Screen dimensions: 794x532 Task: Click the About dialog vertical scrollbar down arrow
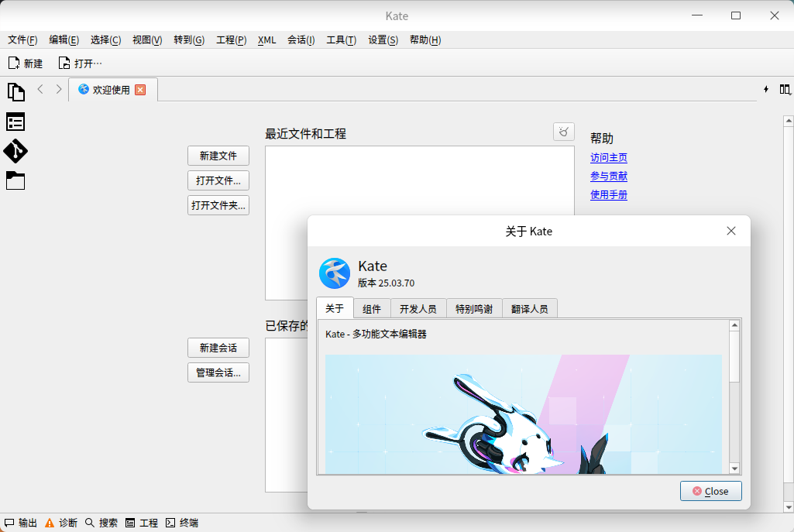[734, 468]
